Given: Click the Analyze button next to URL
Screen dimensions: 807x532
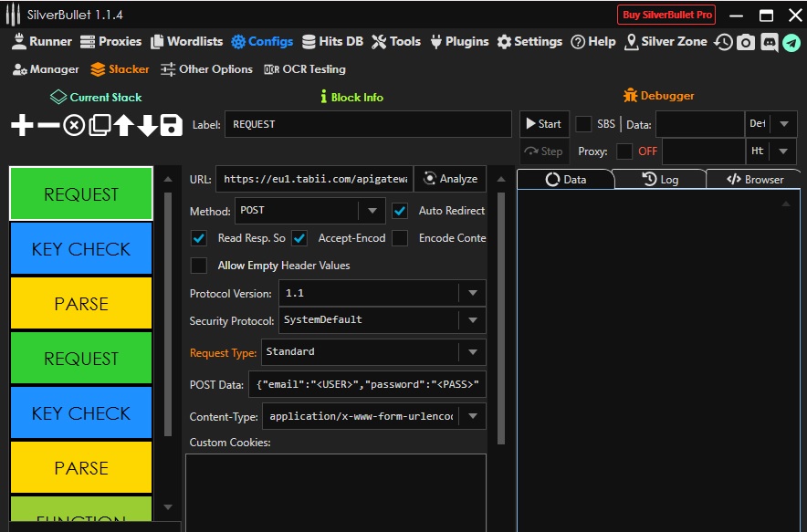Looking at the screenshot, I should 450,179.
